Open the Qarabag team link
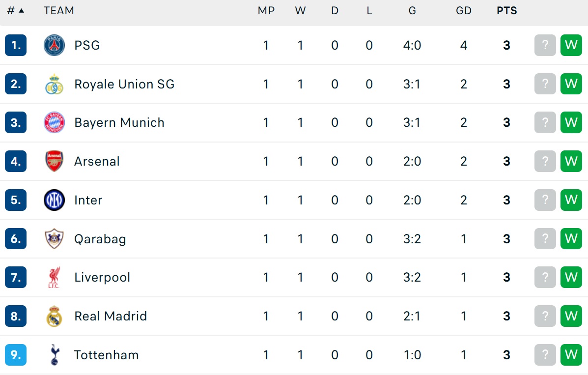The image size is (588, 375). click(x=100, y=239)
